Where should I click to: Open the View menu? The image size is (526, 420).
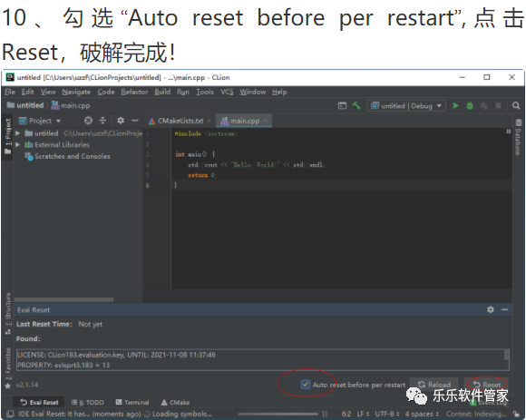coord(48,92)
